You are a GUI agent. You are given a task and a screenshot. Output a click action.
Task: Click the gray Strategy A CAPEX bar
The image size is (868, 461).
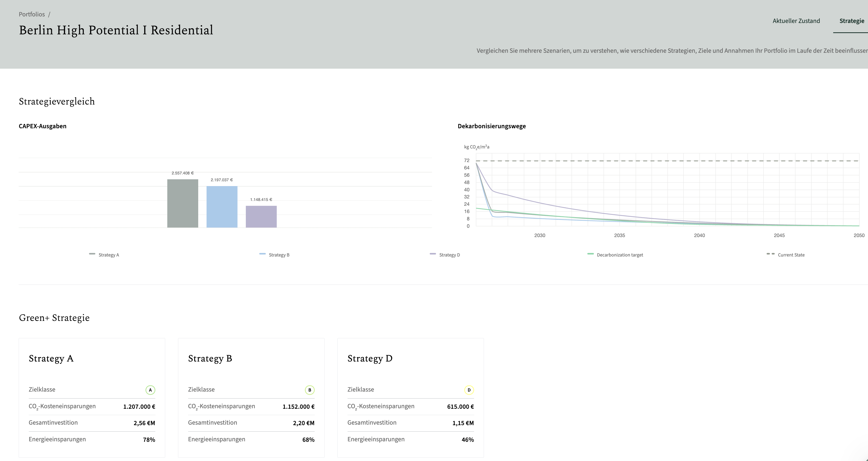tap(183, 203)
